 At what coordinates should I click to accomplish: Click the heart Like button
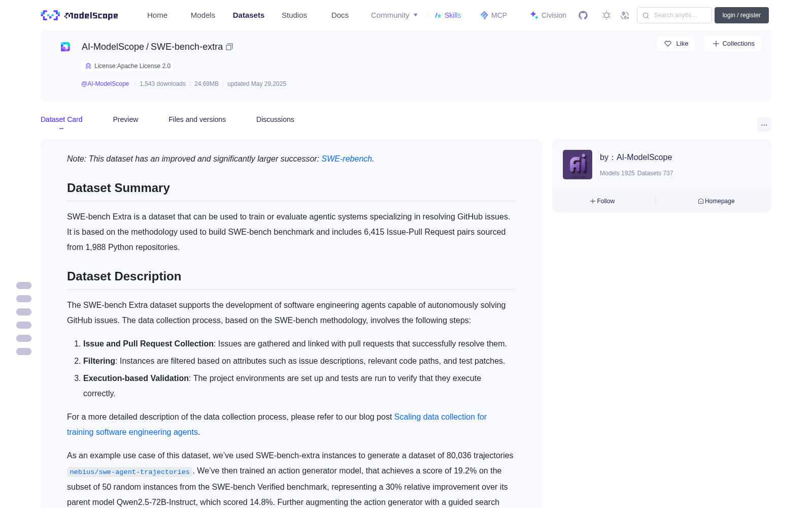[676, 44]
